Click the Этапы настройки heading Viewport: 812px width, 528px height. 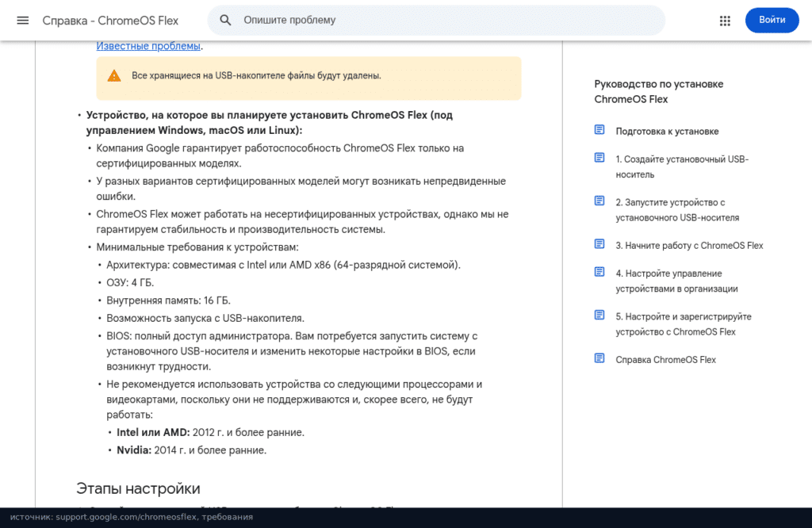[138, 488]
